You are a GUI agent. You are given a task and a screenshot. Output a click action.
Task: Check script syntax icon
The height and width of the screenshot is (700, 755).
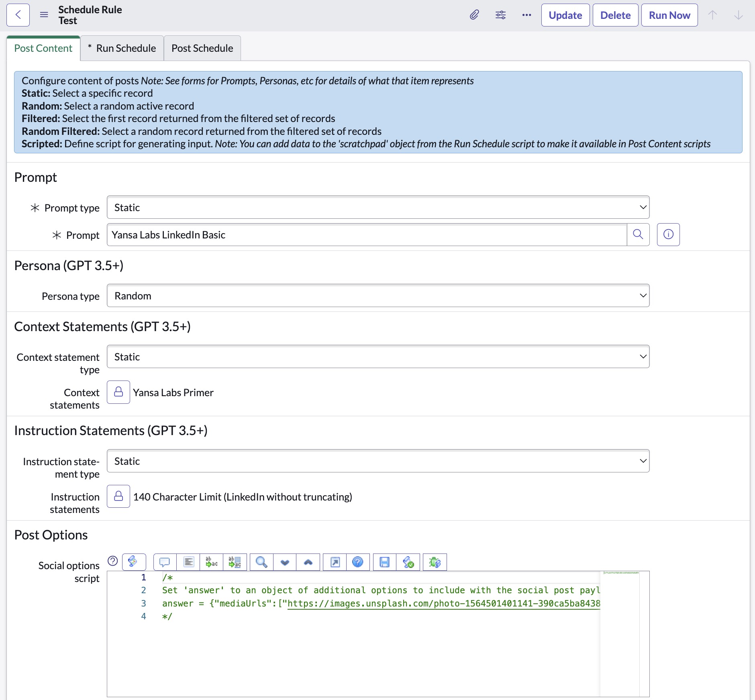click(408, 562)
